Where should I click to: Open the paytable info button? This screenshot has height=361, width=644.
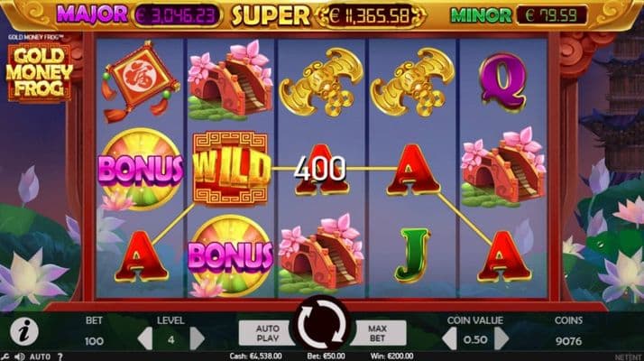(24, 331)
